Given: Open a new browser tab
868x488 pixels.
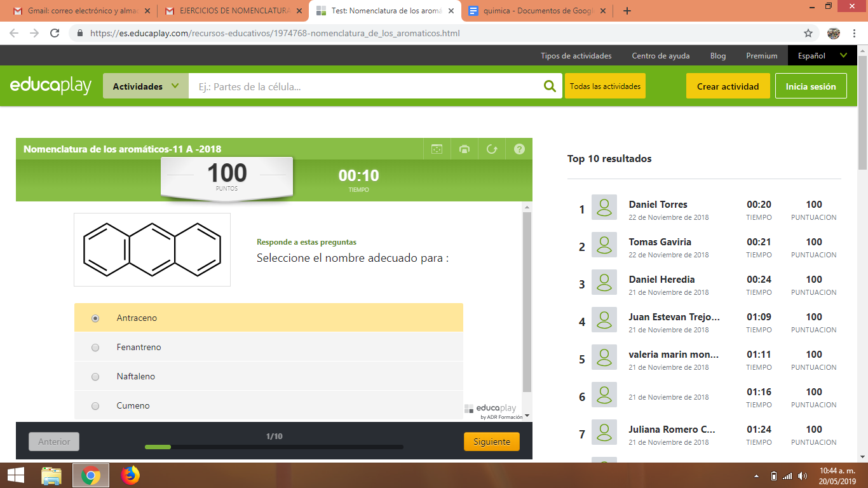Looking at the screenshot, I should (x=627, y=11).
